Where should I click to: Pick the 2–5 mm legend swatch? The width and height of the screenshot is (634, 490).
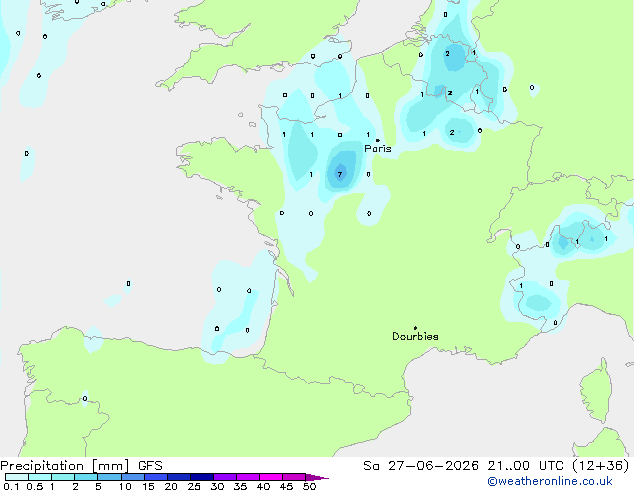(86, 477)
